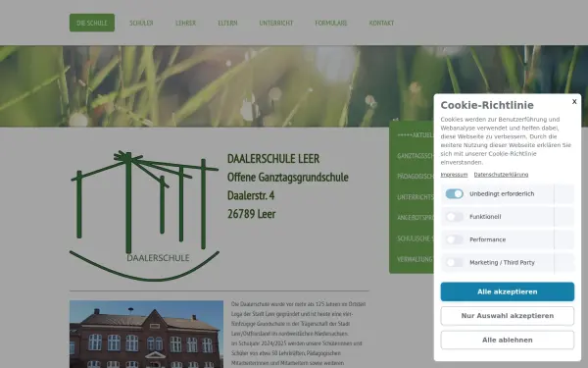Click the Daalerschule logo graphic
Image resolution: width=588 pixels, height=368 pixels.
144,216
